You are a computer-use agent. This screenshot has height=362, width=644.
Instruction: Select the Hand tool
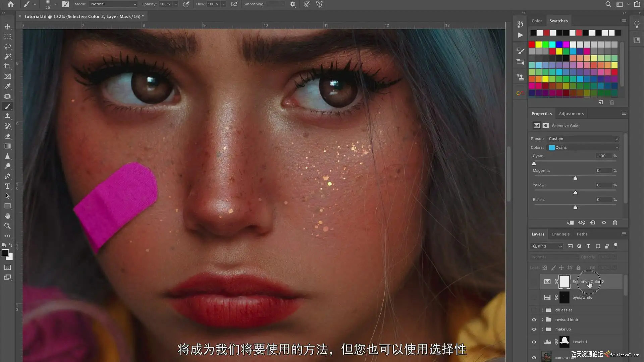(x=7, y=216)
